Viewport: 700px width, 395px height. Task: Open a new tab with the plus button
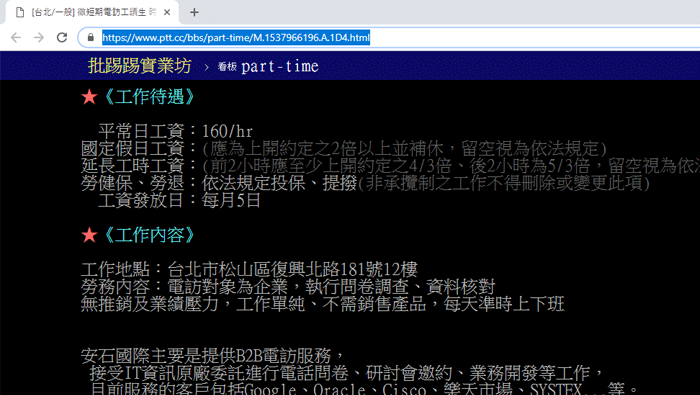[x=194, y=12]
